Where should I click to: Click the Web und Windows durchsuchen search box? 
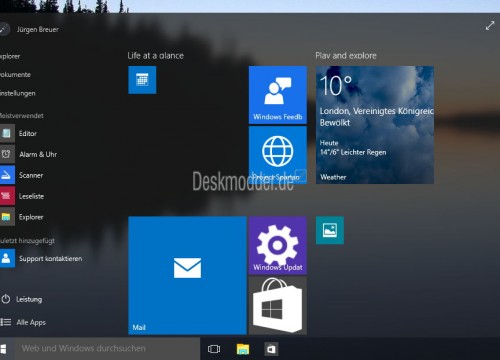click(107, 349)
